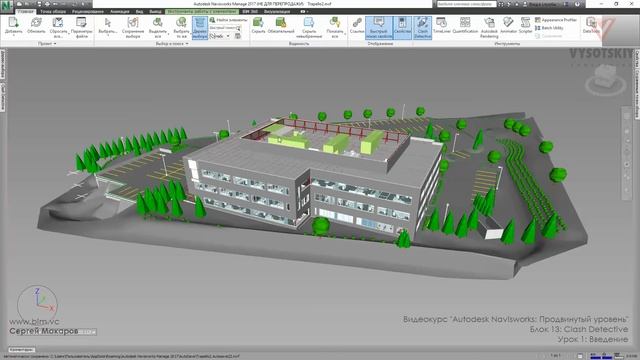This screenshot has height=360, width=640.
Task: Open the Animator tool
Action: click(508, 25)
